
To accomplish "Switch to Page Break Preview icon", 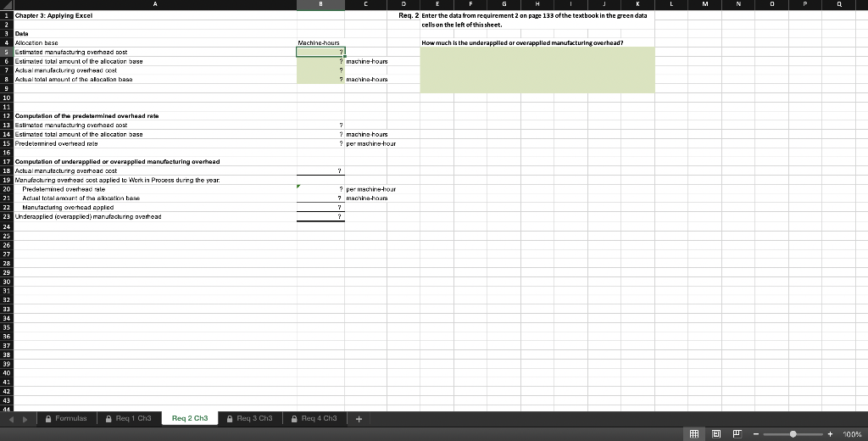I will 737,434.
